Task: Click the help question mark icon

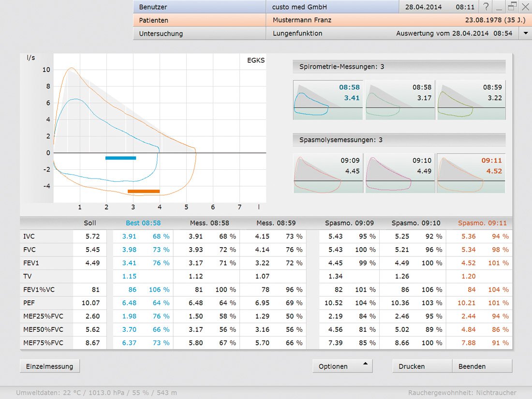Action: 486,7
